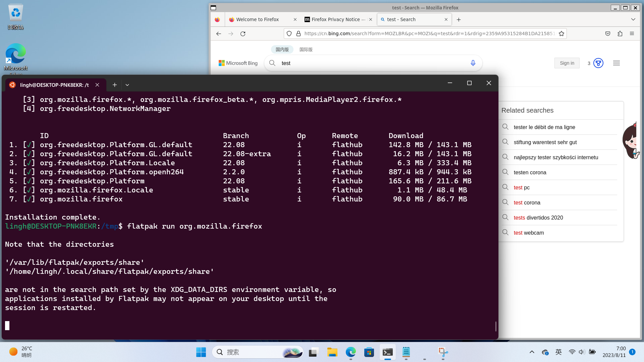The width and height of the screenshot is (644, 362).
Task: Click the Windows search box
Action: tap(258, 352)
